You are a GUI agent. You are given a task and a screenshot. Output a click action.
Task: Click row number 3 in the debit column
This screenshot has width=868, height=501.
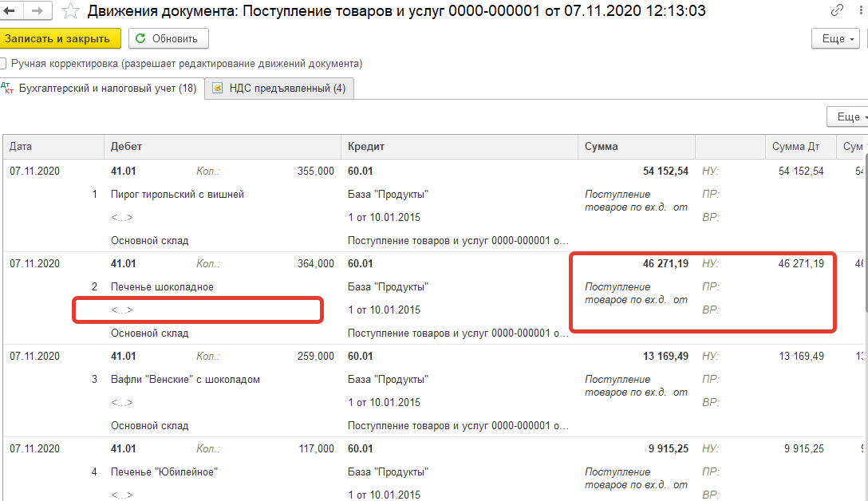pyautogui.click(x=95, y=379)
